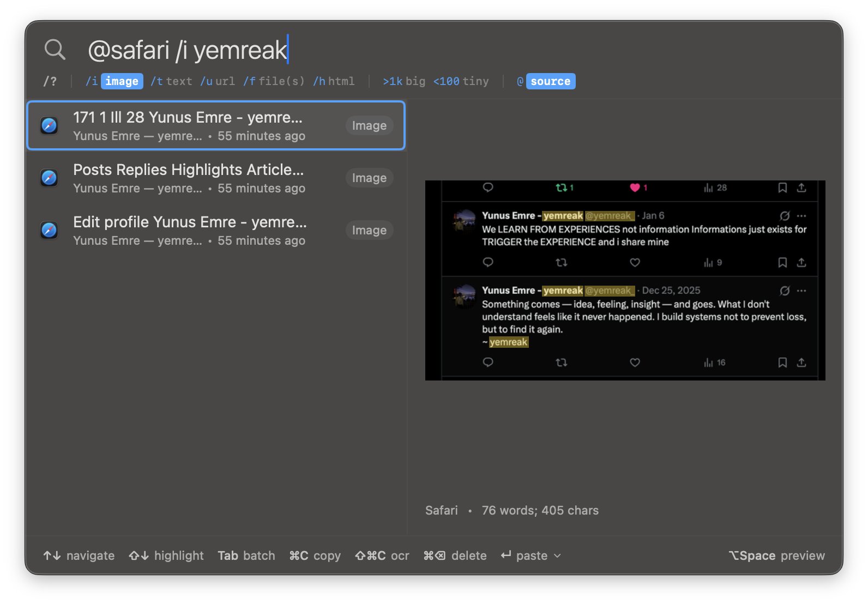Click the '⌥Space preview' action
Viewport: 868px width, 604px height.
point(776,555)
